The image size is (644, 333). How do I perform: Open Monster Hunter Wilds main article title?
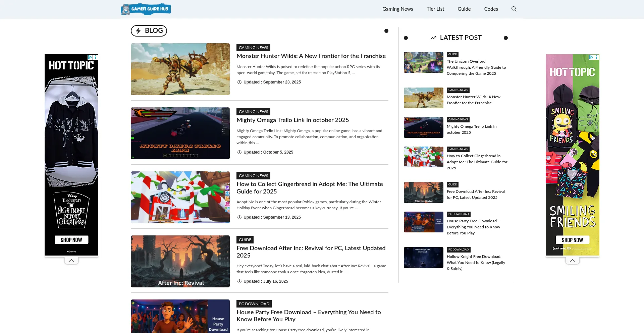(311, 56)
